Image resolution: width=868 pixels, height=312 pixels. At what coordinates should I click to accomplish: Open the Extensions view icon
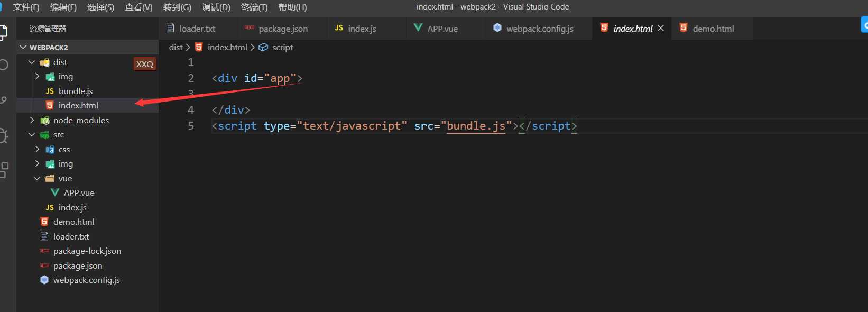coord(4,170)
